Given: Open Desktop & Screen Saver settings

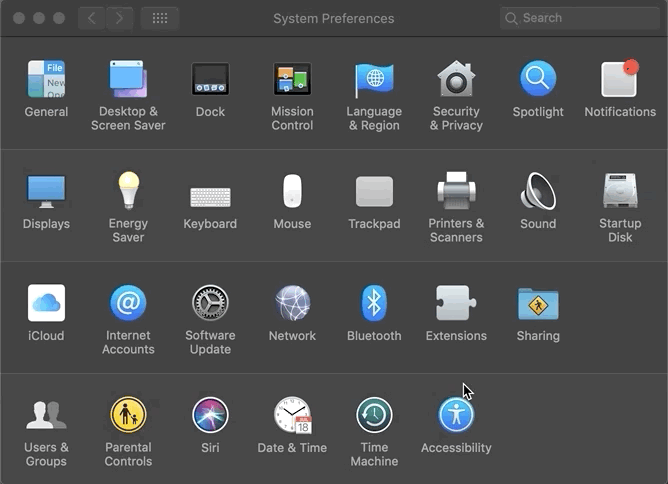Looking at the screenshot, I should click(x=128, y=80).
